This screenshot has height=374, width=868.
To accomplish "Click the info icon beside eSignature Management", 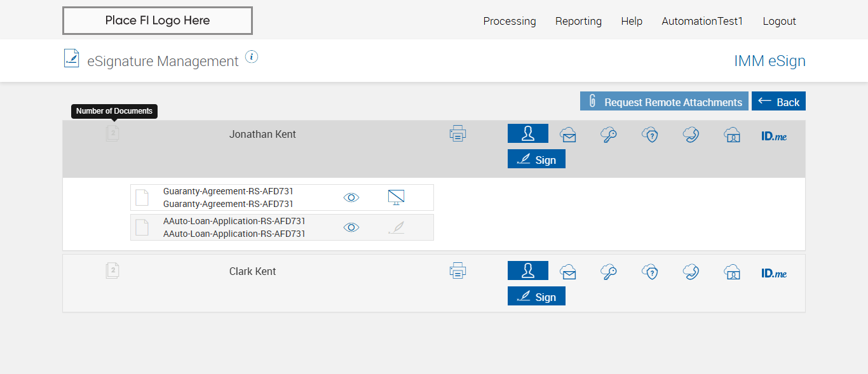I will click(x=252, y=57).
